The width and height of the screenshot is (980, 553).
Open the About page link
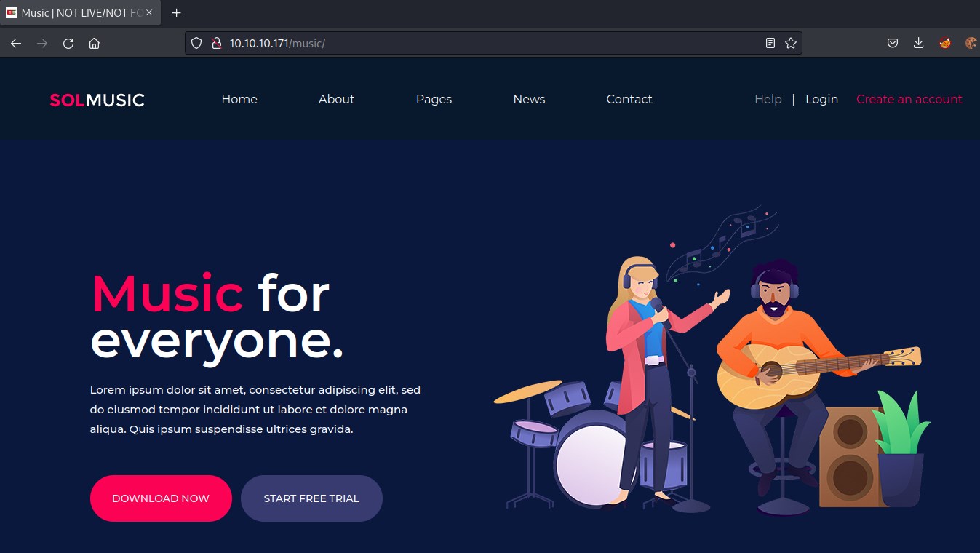point(336,100)
